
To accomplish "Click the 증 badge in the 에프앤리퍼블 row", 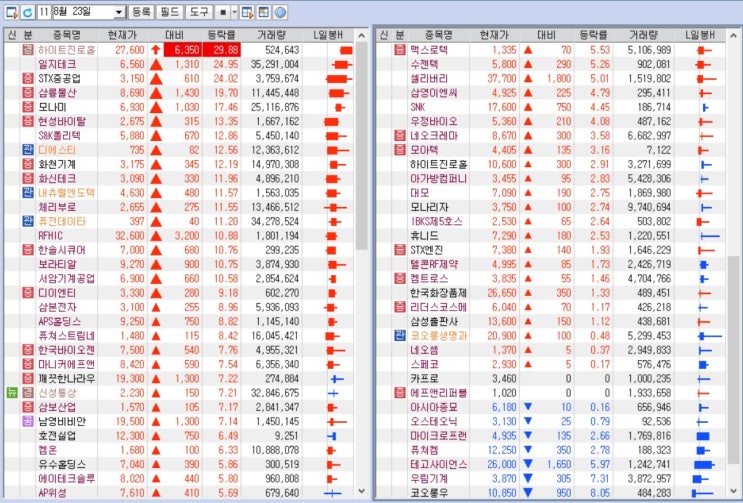I will (400, 393).
